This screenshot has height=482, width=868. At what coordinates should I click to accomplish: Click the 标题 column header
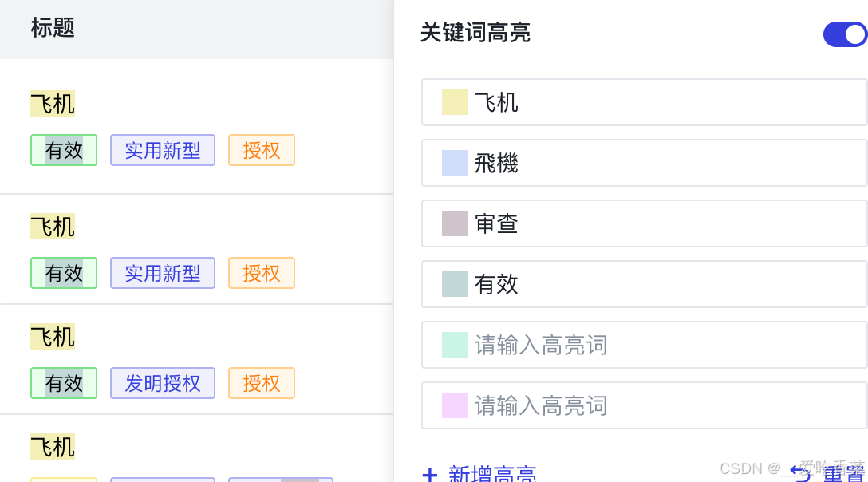tap(53, 28)
